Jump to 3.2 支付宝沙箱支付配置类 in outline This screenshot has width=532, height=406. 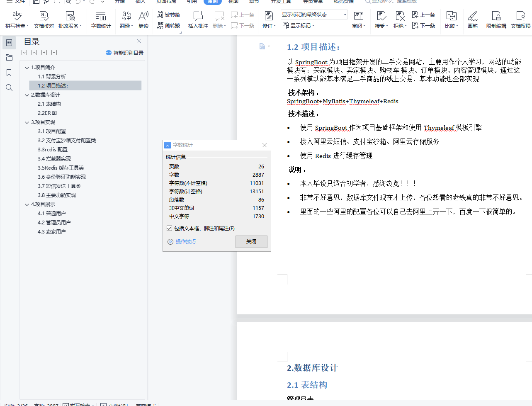coord(67,141)
